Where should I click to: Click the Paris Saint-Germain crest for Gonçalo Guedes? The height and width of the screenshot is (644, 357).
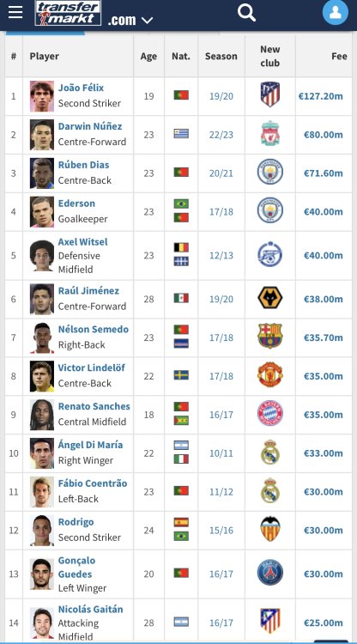[270, 573]
